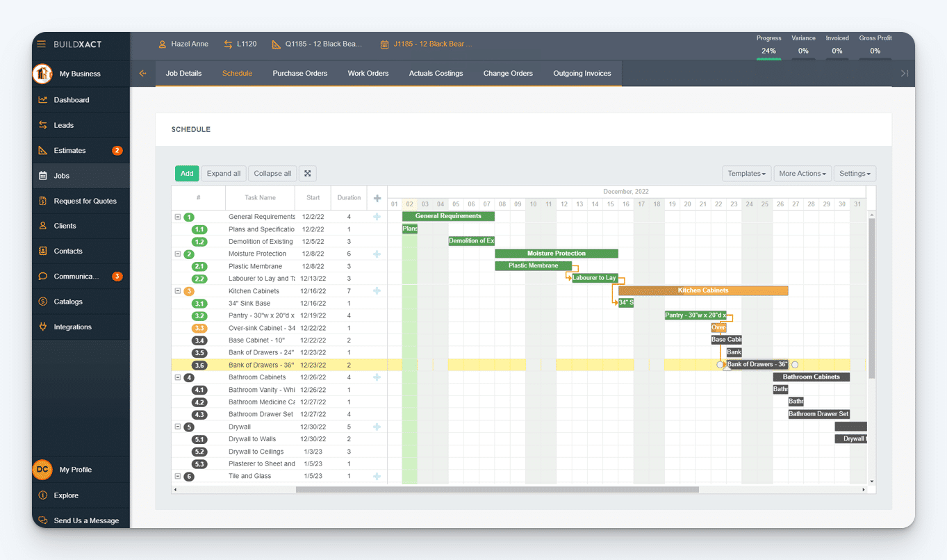
Task: Select the Bank of Drawers - 36 task bar
Action: [x=756, y=364]
